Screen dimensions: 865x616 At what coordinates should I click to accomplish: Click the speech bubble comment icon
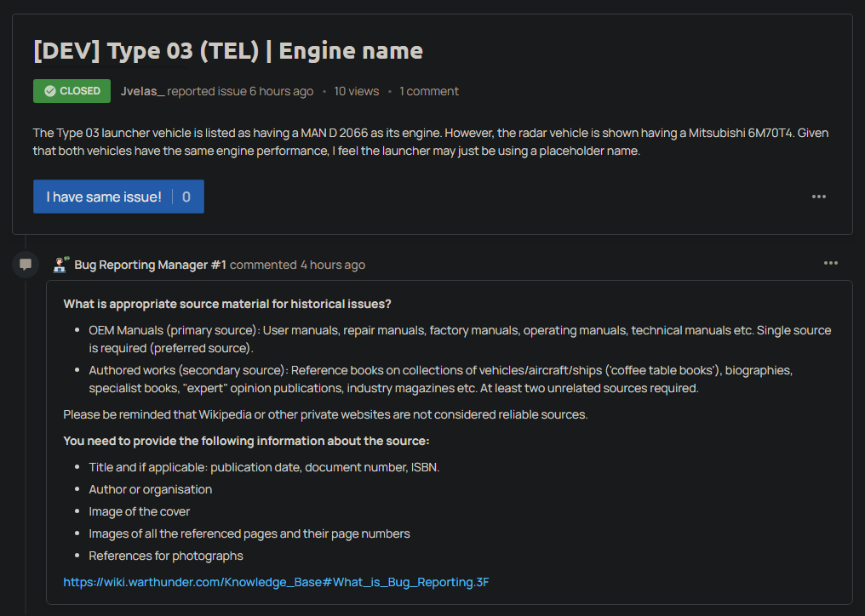pos(26,265)
